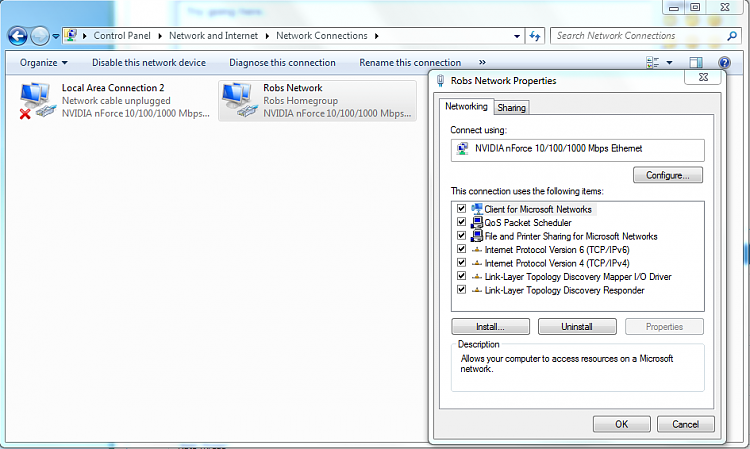Select Internet Protocol Version 4 (TCP/IPv4) item
This screenshot has height=449, width=750.
point(557,263)
